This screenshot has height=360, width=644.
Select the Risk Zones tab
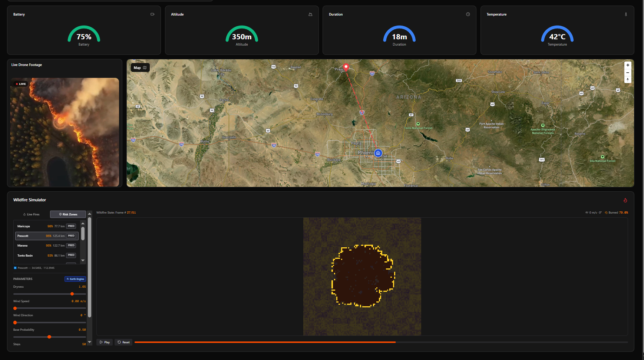[x=68, y=214]
